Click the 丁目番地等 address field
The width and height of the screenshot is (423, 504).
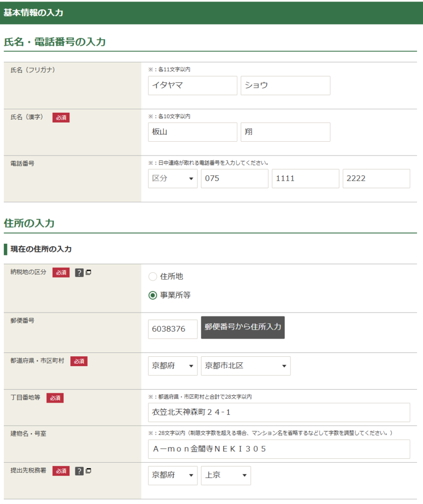(x=279, y=412)
